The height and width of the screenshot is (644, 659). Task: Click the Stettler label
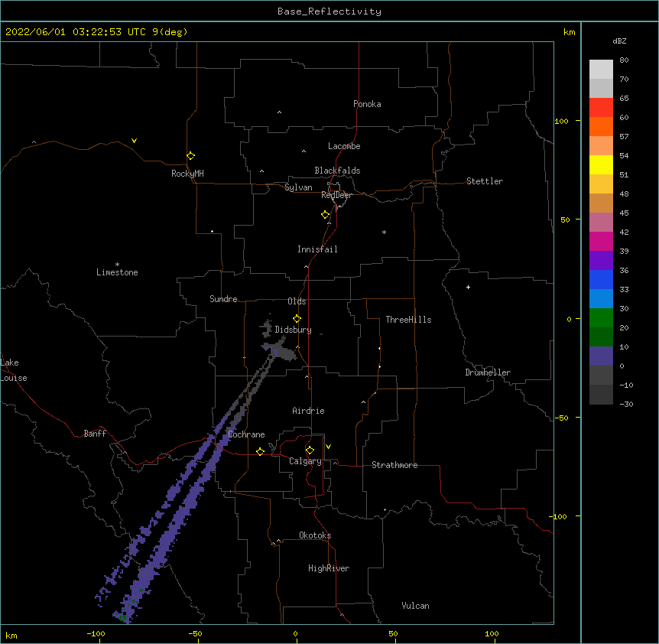[x=484, y=181]
